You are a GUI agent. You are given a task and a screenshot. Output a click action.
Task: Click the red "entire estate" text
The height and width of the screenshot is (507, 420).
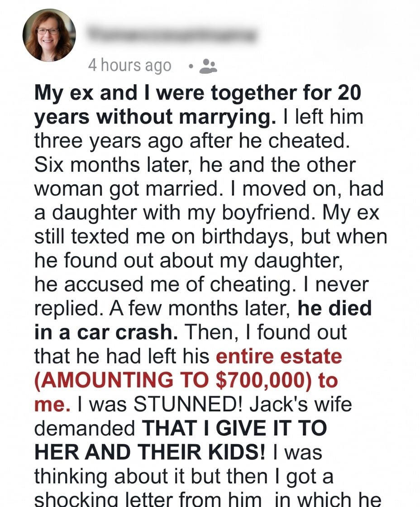[279, 356]
